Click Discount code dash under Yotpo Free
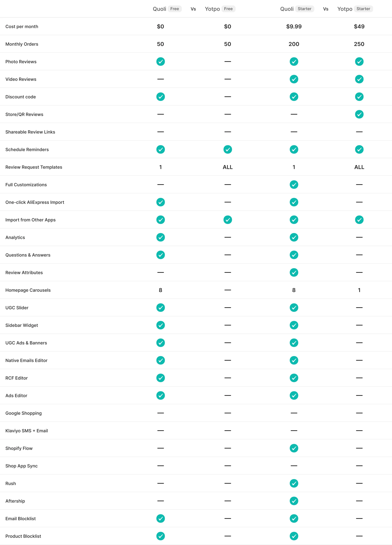The height and width of the screenshot is (545, 392). (x=227, y=97)
